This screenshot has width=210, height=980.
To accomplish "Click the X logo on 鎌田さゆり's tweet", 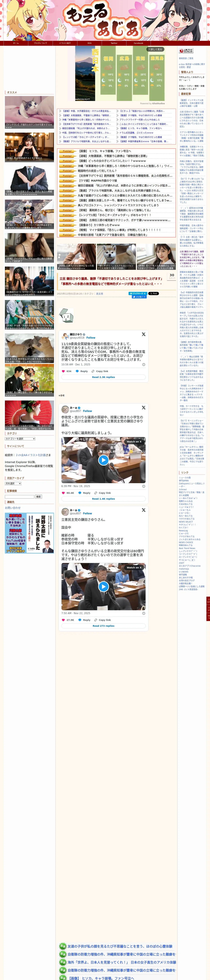I will (144, 334).
